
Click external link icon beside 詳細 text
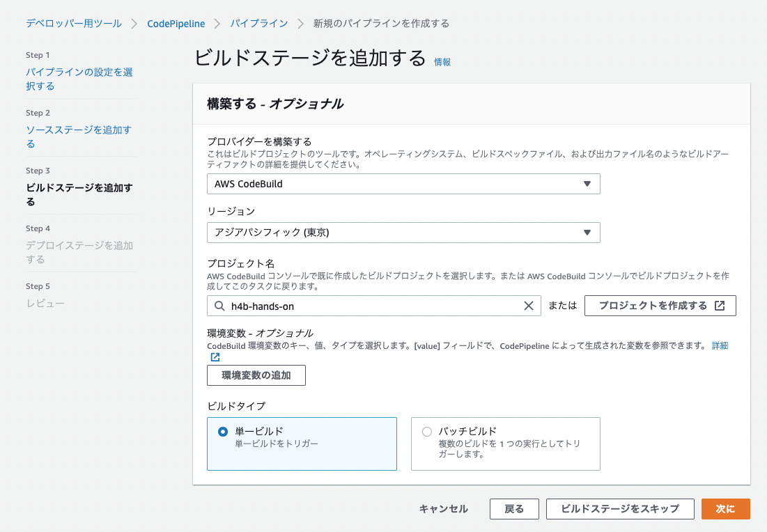coord(215,356)
